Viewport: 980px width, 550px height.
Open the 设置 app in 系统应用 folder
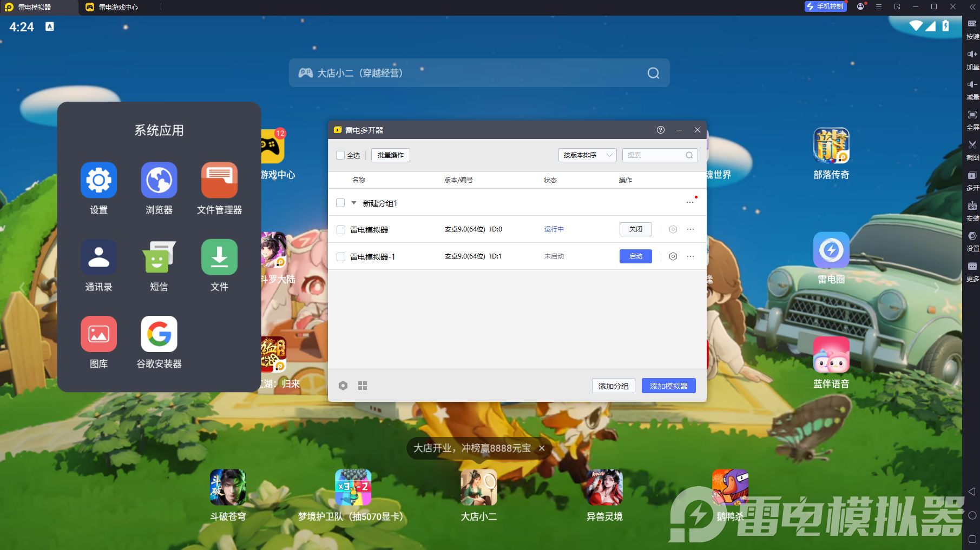click(98, 180)
